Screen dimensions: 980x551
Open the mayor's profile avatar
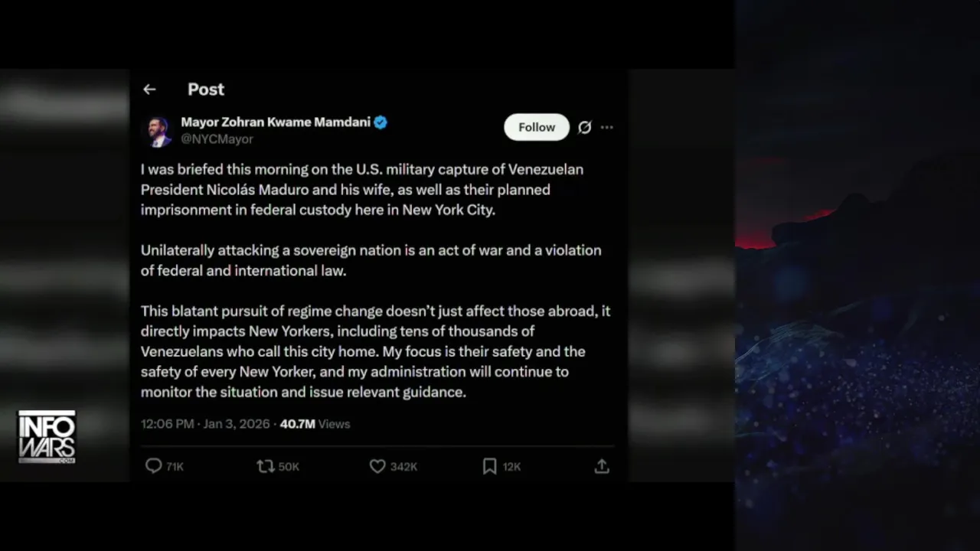(x=158, y=131)
